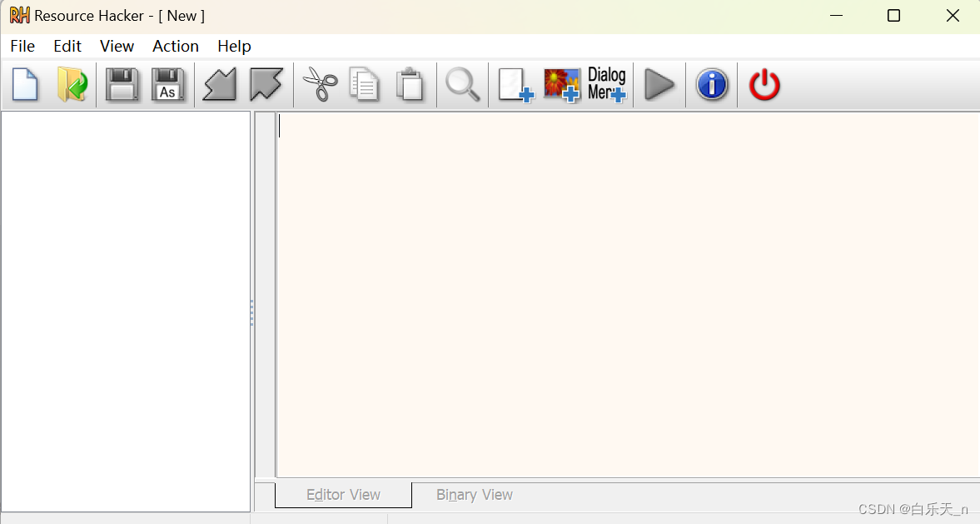Click the down-left arrow flag toolbar icon

click(x=220, y=84)
